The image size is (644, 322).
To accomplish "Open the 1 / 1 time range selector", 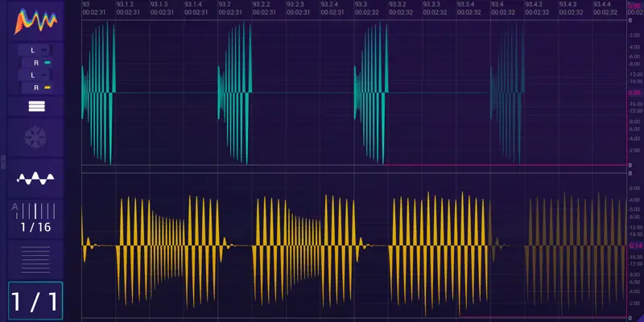I will click(x=35, y=302).
